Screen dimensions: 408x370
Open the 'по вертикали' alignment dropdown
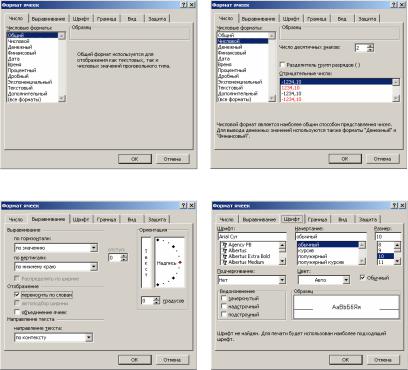point(94,267)
